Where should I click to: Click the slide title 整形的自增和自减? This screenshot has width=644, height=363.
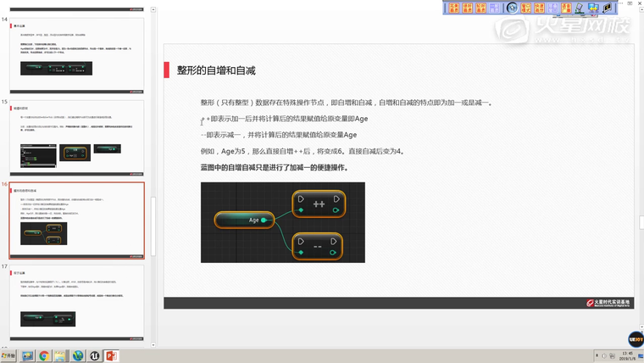point(216,70)
